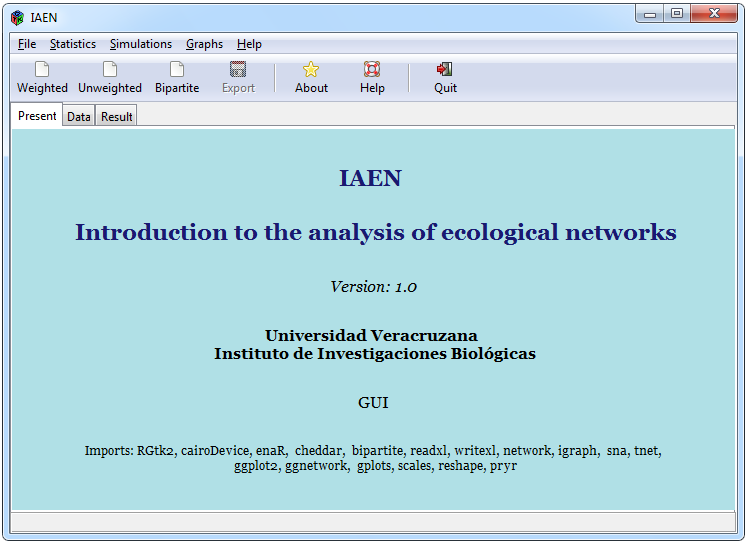Screen dimensions: 746x543
Task: Switch to the Present tab
Action: pos(37,116)
